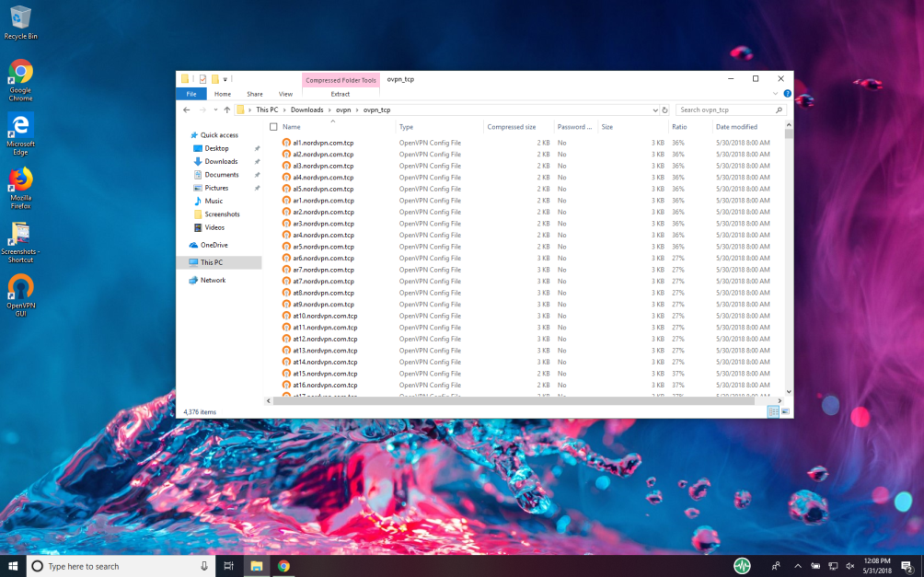Select Documents in the navigation pane
This screenshot has height=577, width=924.
click(x=221, y=175)
